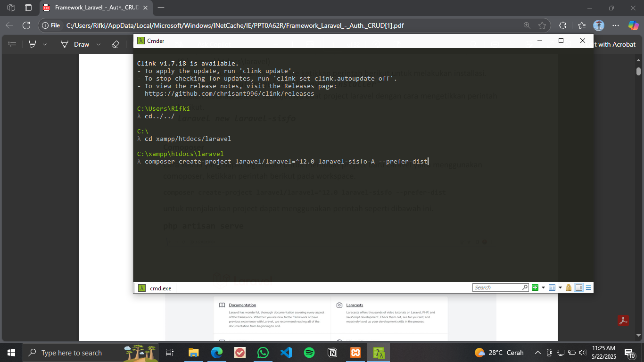
Task: Toggle the Cmder lock icon
Action: point(569,288)
